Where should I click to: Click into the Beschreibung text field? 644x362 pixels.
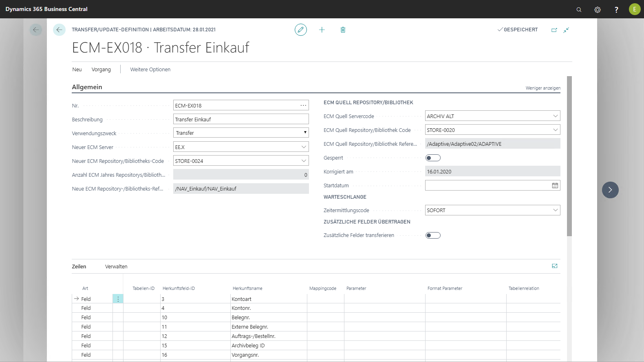240,119
